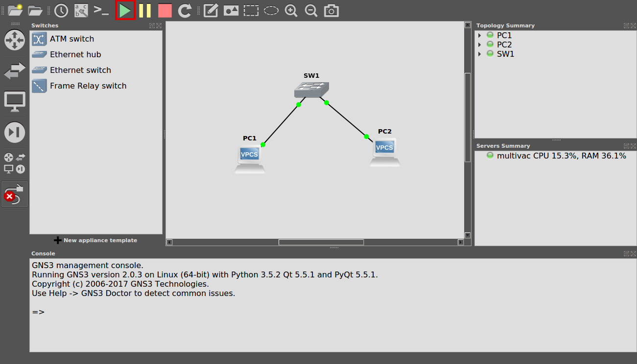Add a note using the edit icon
Image resolution: width=637 pixels, height=364 pixels.
pyautogui.click(x=211, y=10)
